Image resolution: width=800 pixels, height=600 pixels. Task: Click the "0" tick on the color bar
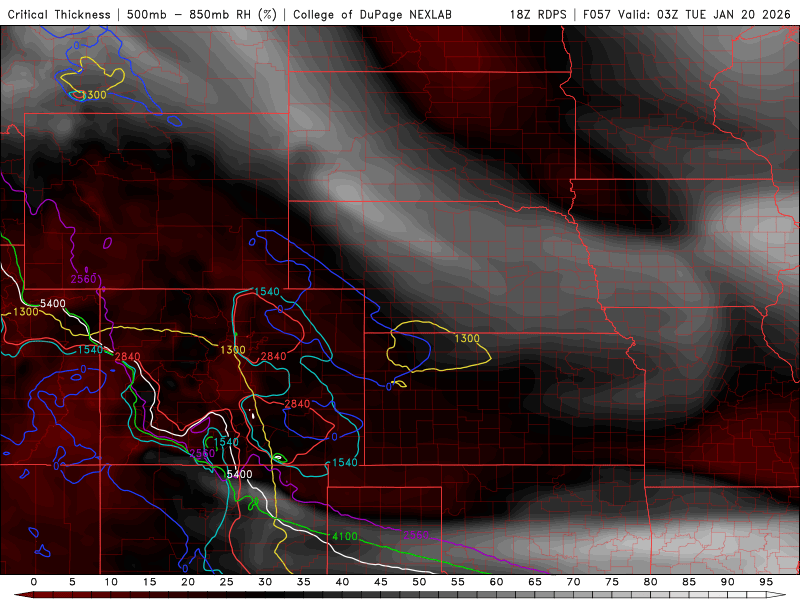pyautogui.click(x=34, y=582)
